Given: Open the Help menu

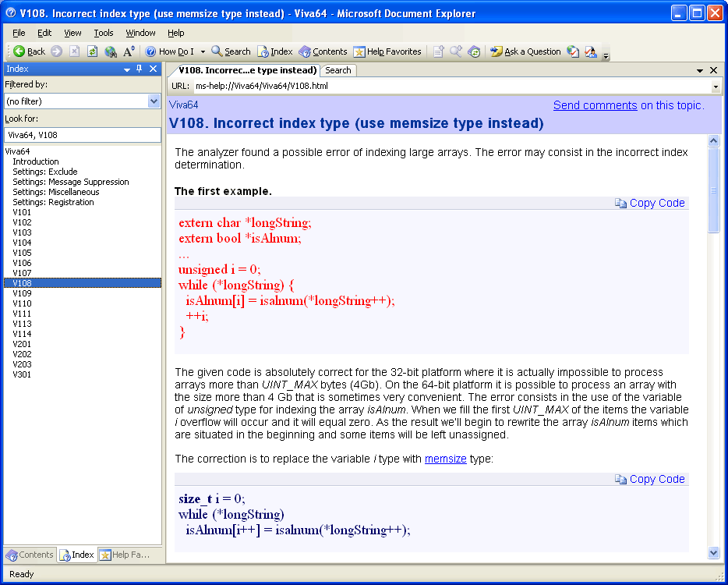Looking at the screenshot, I should [x=176, y=33].
